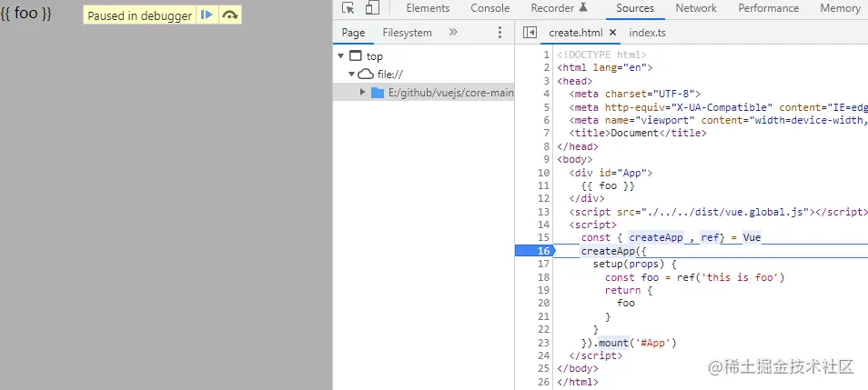Set a breakpoint on line number 15

coord(544,237)
